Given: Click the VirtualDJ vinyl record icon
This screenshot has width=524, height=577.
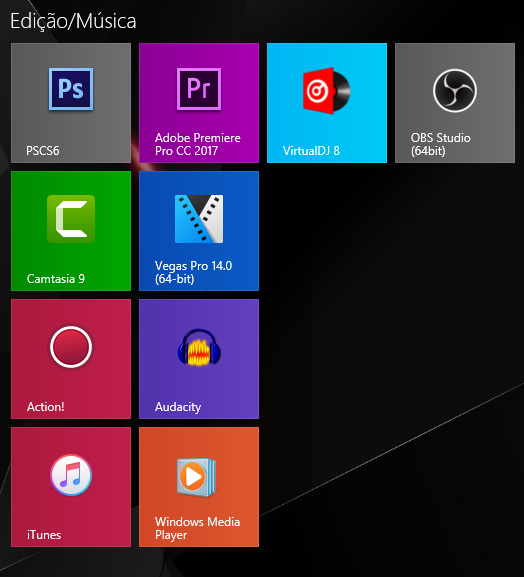Looking at the screenshot, I should pos(326,91).
